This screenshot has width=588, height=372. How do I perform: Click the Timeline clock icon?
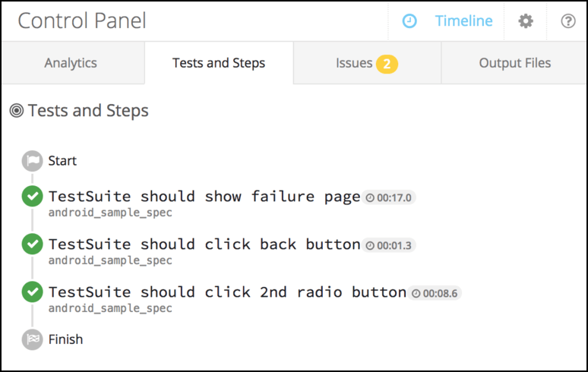[409, 21]
